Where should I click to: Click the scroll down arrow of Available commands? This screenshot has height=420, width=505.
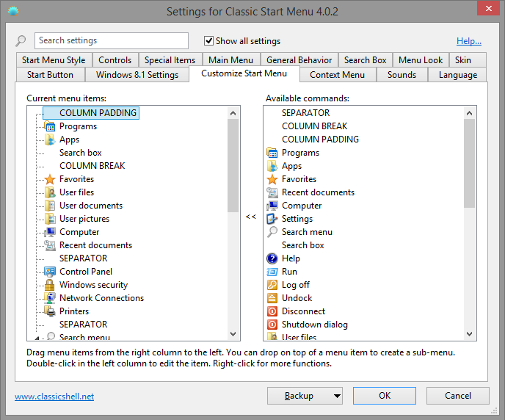(469, 334)
